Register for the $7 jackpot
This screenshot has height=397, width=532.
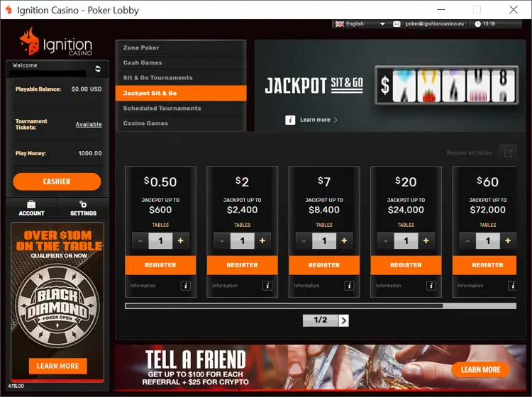point(324,265)
